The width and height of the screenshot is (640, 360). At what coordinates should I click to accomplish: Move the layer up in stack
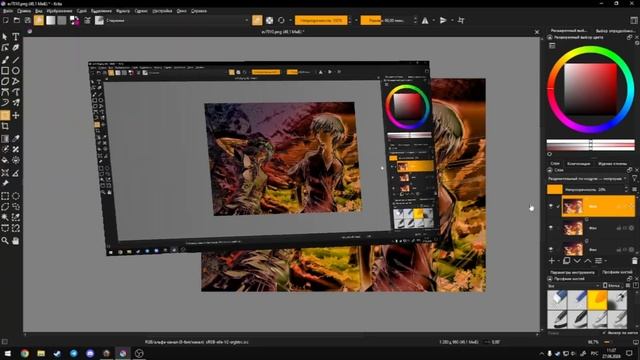pyautogui.click(x=588, y=260)
